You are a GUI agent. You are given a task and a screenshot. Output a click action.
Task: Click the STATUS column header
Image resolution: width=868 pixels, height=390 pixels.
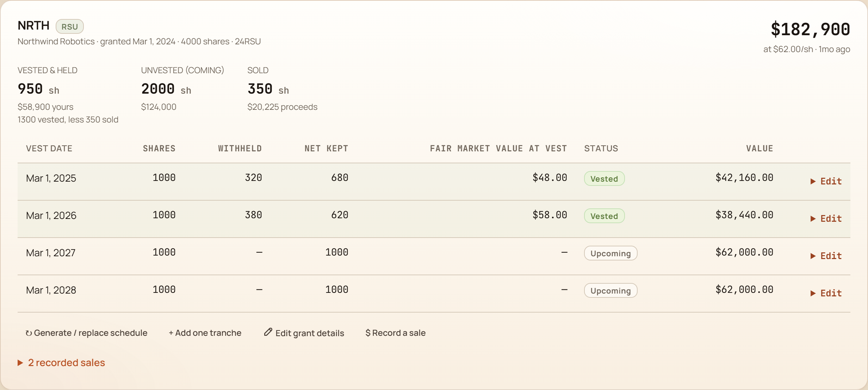point(601,149)
